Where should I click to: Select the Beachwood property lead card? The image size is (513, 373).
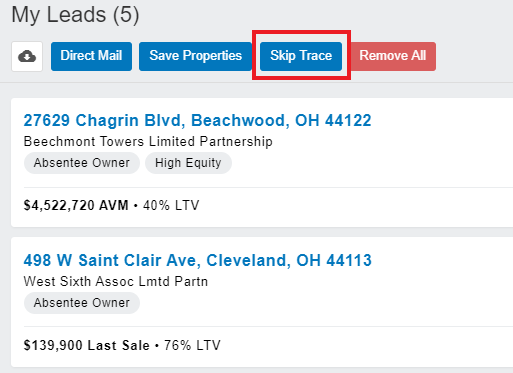262,163
